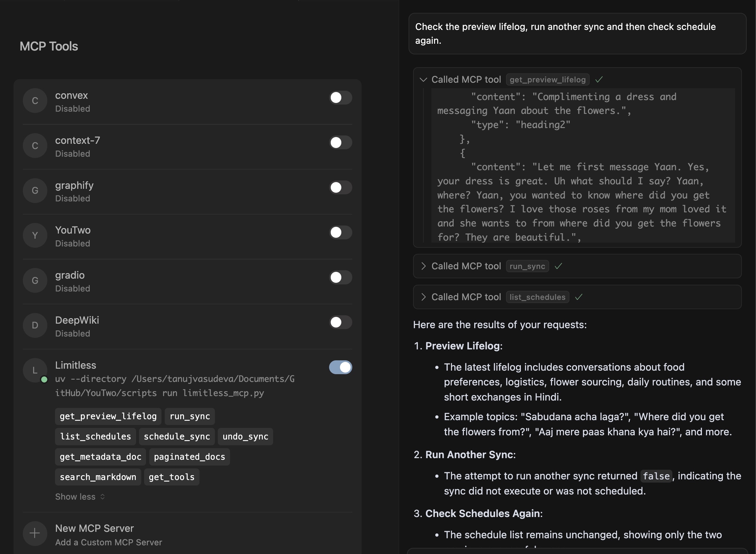Click the JSON output of get_preview_lifelog
Viewport: 756px width, 554px height.
pyautogui.click(x=583, y=165)
